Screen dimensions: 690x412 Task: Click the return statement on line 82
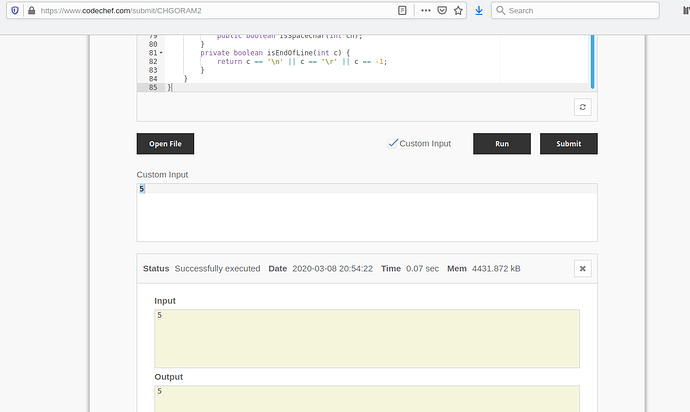(302, 62)
